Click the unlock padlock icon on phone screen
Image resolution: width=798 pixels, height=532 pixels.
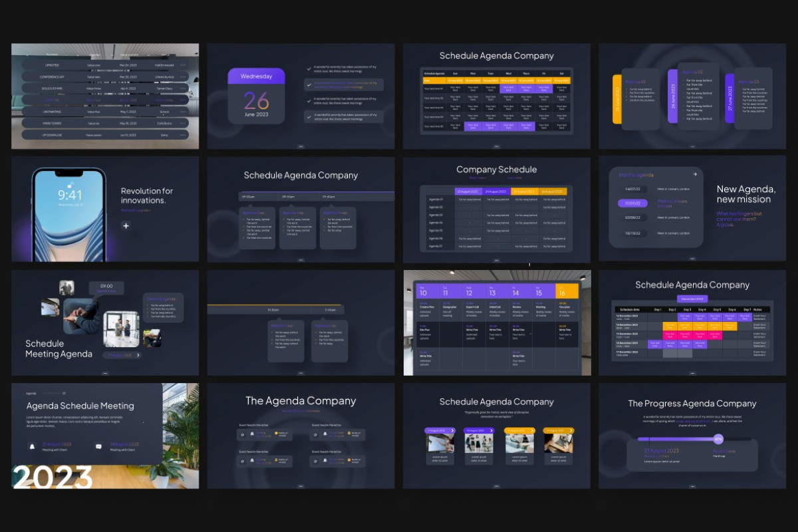point(69,184)
